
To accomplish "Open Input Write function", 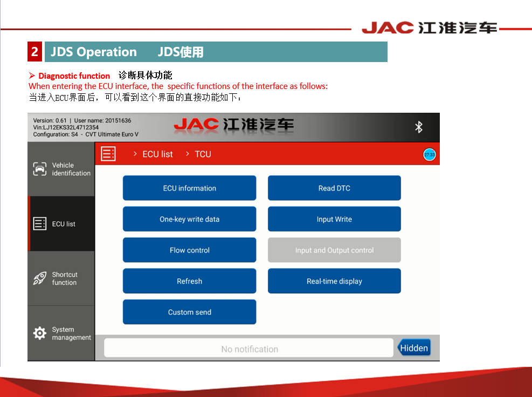I will pyautogui.click(x=334, y=219).
